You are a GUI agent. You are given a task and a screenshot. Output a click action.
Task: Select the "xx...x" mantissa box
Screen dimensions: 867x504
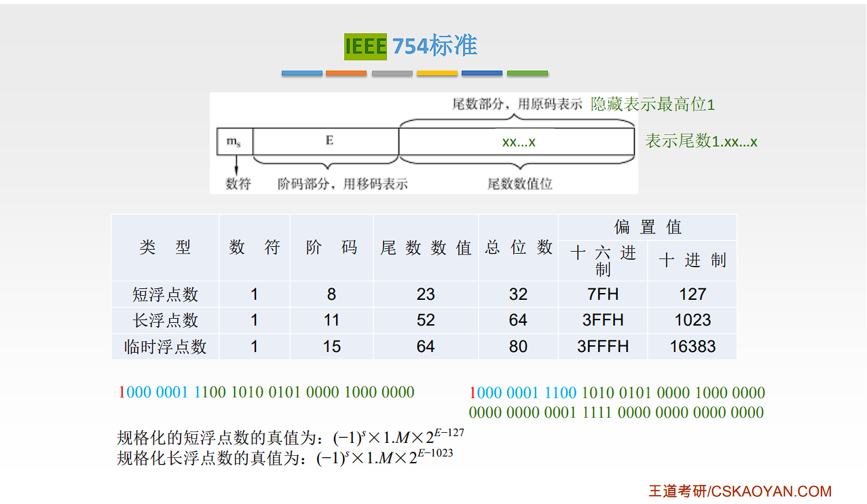pos(518,142)
